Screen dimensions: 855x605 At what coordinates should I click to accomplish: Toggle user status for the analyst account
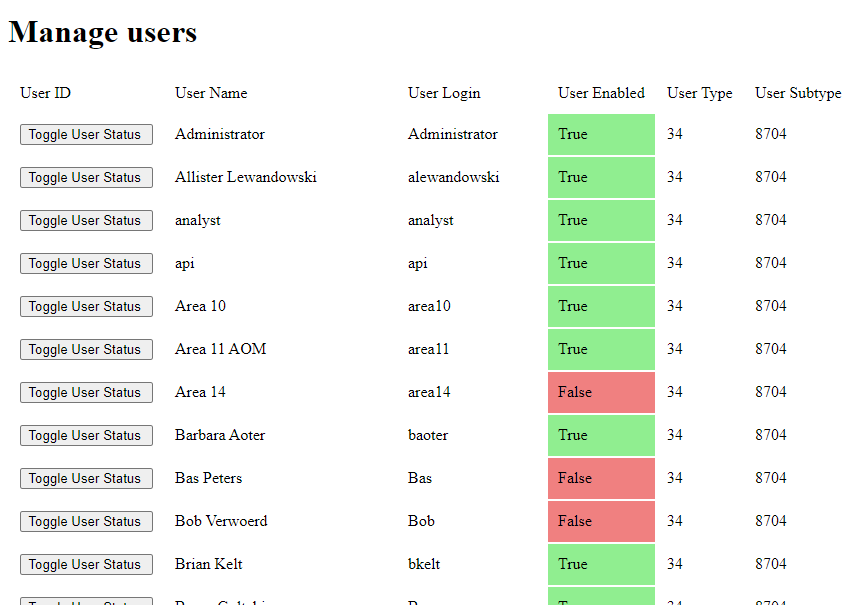coord(86,220)
